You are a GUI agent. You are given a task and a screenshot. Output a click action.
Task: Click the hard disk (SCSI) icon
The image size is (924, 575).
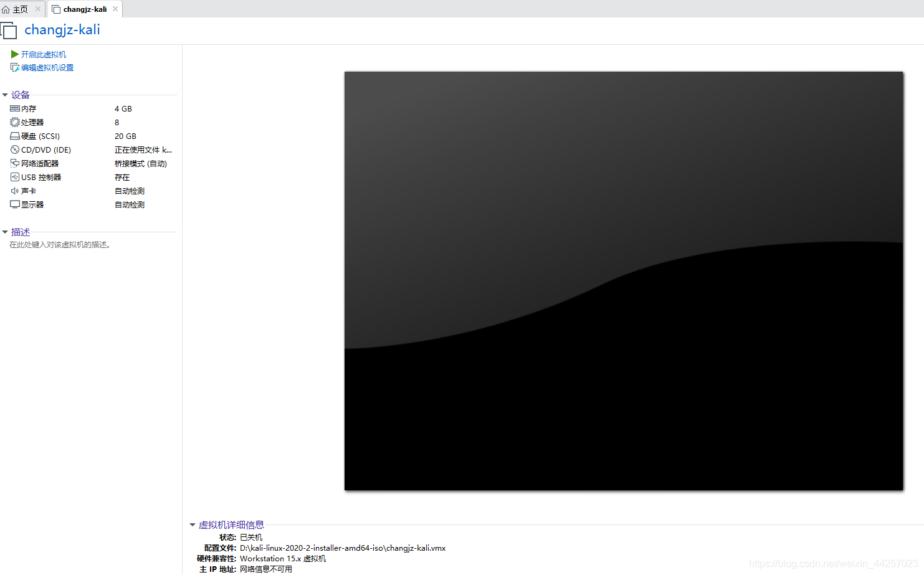(x=15, y=136)
